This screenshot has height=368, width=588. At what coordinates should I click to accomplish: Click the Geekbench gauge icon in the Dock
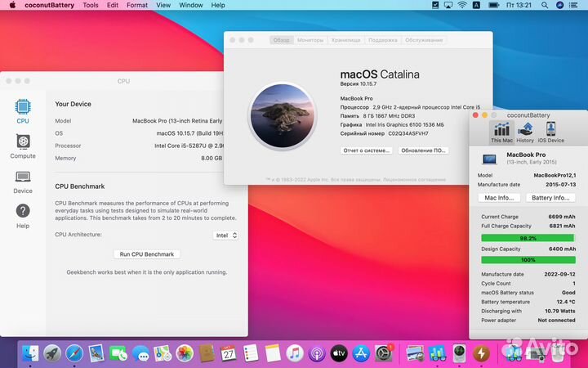pos(459,353)
